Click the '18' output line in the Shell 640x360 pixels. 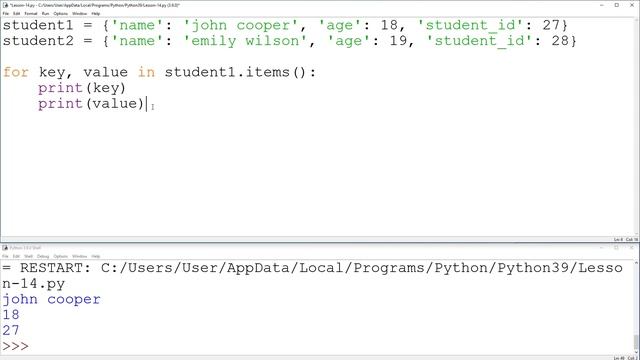[x=11, y=315]
